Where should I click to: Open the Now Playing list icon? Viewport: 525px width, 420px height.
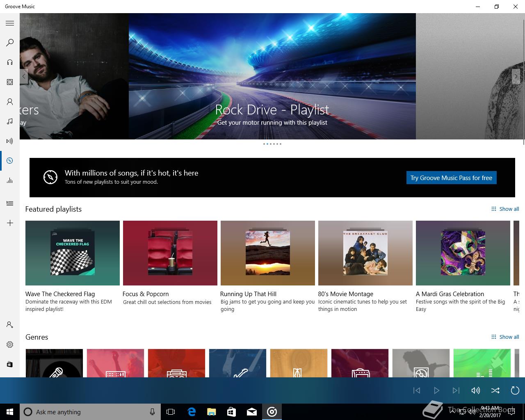(x=10, y=203)
